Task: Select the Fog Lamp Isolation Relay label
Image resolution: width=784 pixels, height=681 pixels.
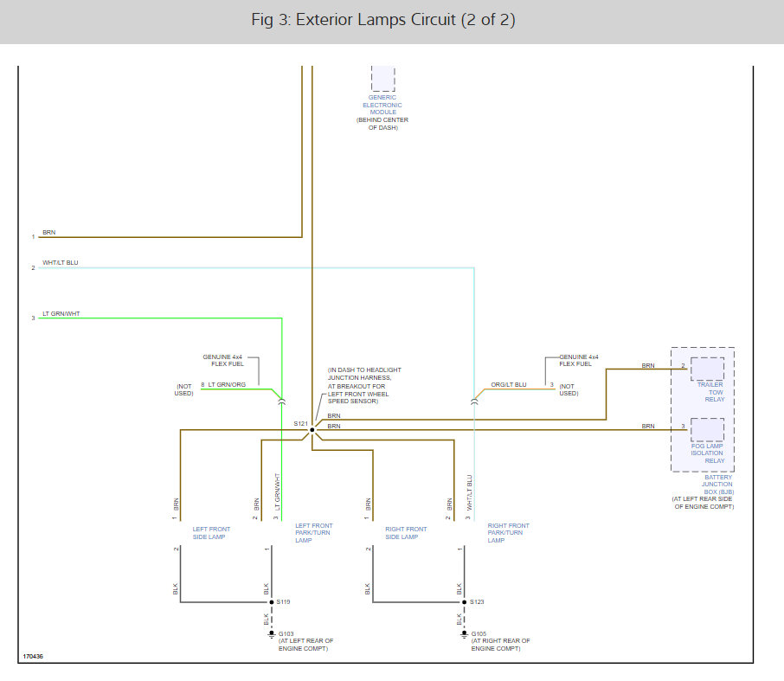Action: click(708, 453)
